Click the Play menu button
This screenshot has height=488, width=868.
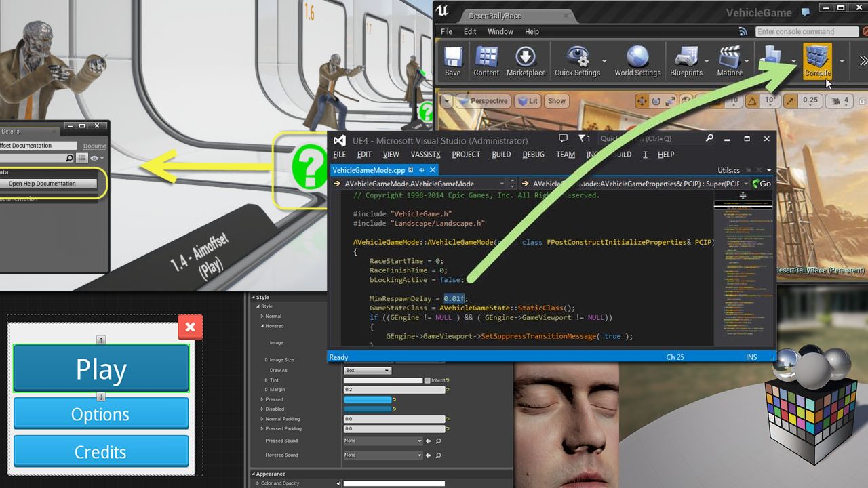(101, 369)
